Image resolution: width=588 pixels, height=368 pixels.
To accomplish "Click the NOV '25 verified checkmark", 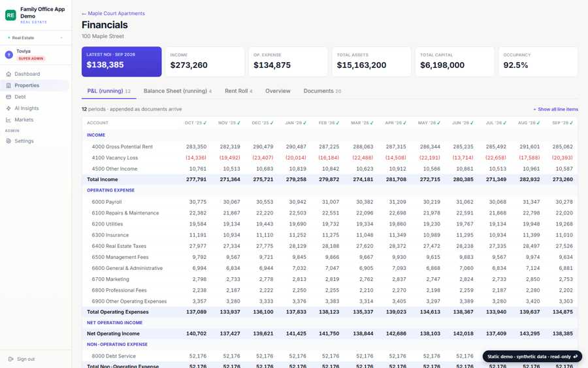I will coord(238,123).
